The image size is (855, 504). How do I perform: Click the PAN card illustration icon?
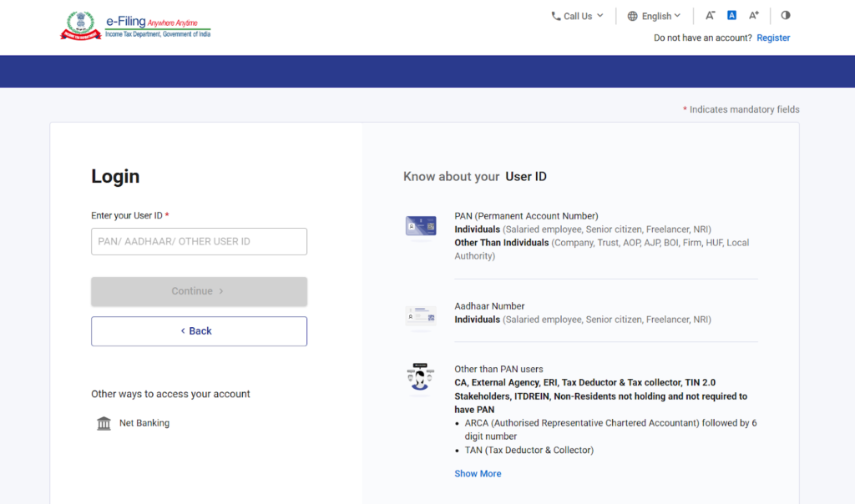pyautogui.click(x=421, y=226)
